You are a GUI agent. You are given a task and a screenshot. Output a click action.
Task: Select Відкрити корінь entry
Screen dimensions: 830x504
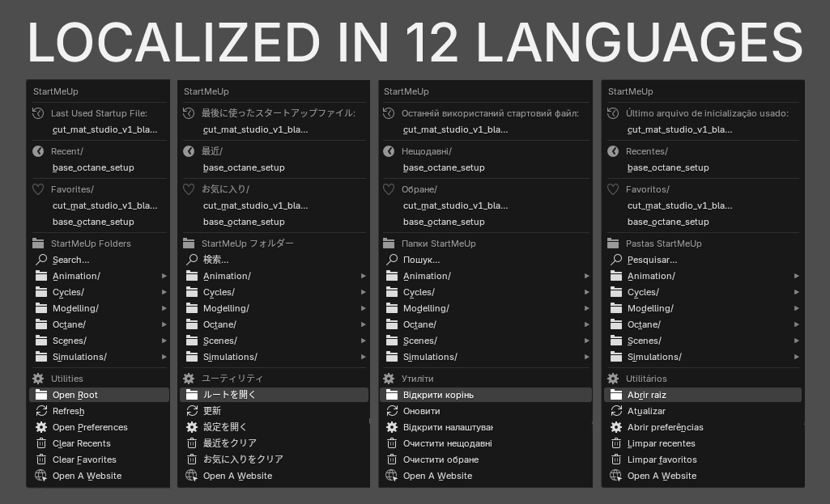coord(485,395)
